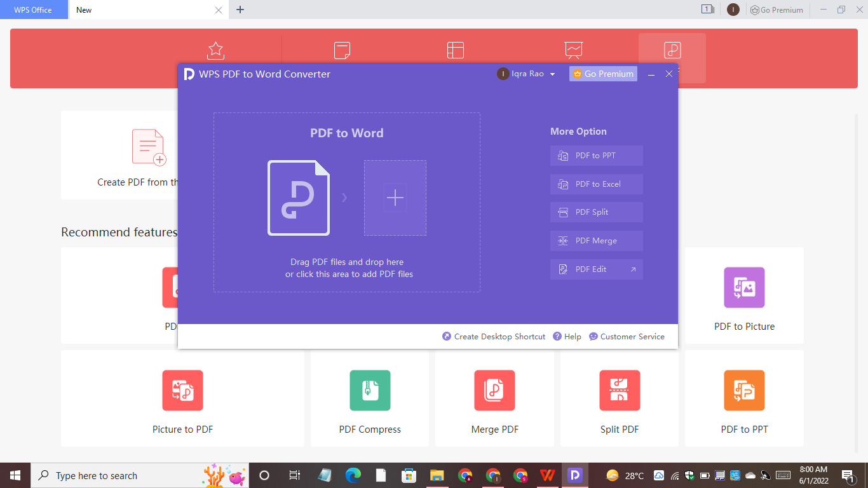
Task: Open the network icon in system tray
Action: click(x=674, y=475)
